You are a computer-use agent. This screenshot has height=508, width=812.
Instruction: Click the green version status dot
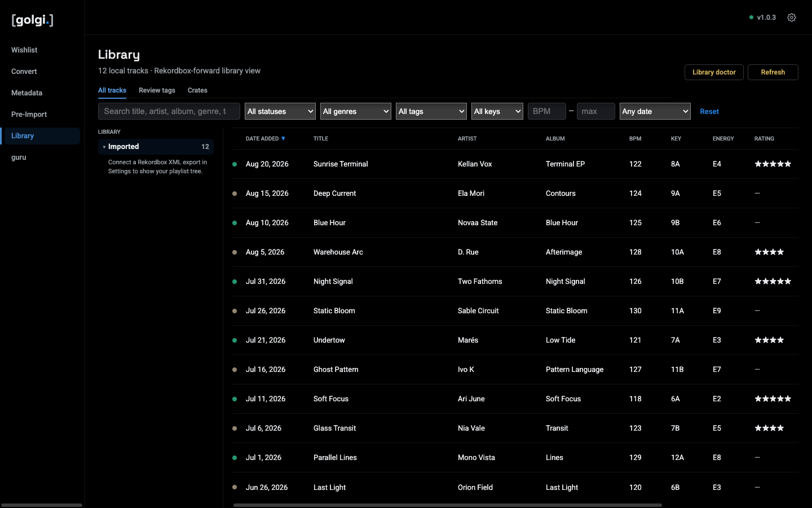coord(751,17)
